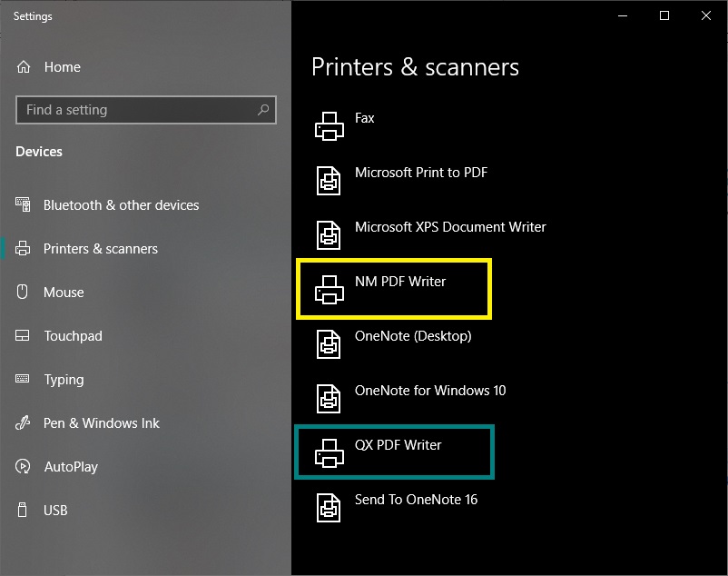This screenshot has width=728, height=576.
Task: Click the Bluetooth & other devices icon
Action: (x=23, y=204)
